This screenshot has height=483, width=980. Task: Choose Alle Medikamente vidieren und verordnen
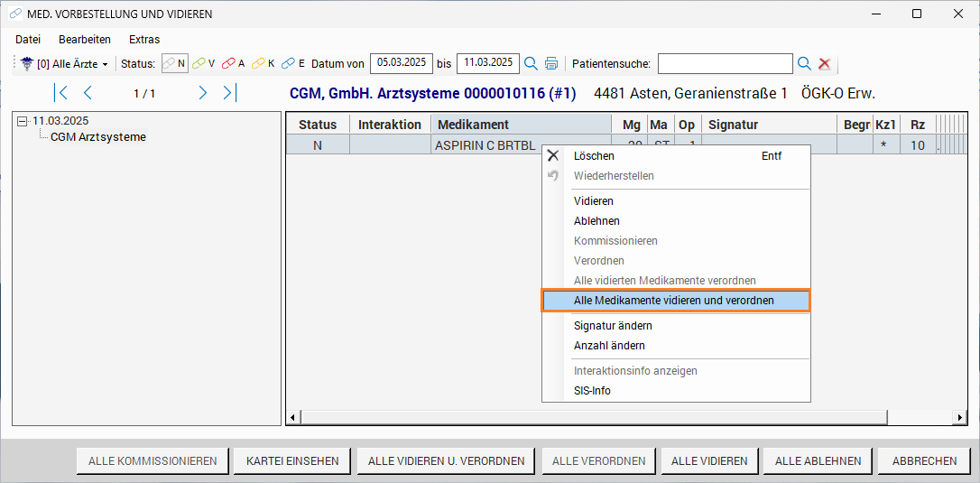pyautogui.click(x=674, y=301)
